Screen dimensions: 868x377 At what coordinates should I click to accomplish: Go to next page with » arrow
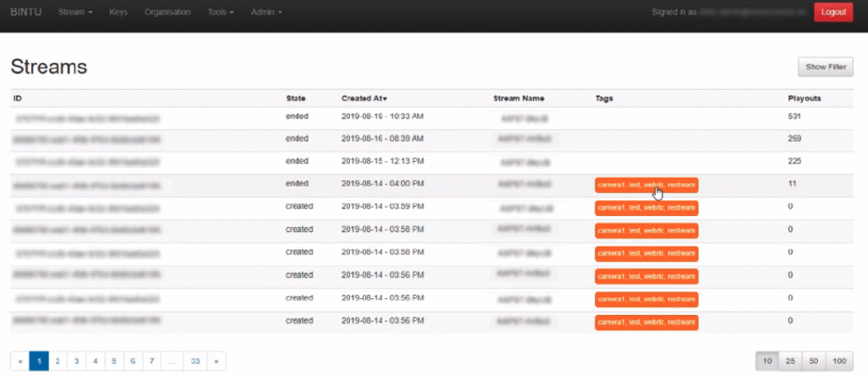coord(218,361)
